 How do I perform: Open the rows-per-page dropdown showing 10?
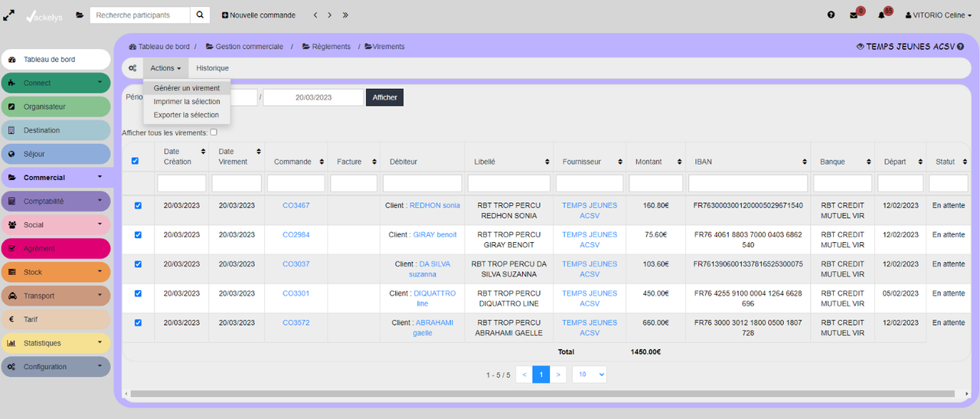tap(590, 375)
